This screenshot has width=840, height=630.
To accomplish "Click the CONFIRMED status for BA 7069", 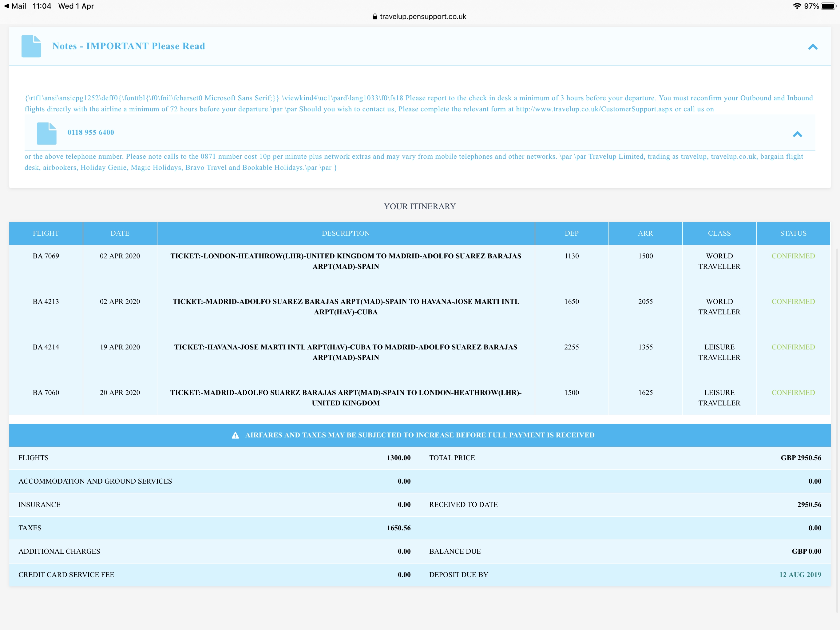I will tap(793, 256).
